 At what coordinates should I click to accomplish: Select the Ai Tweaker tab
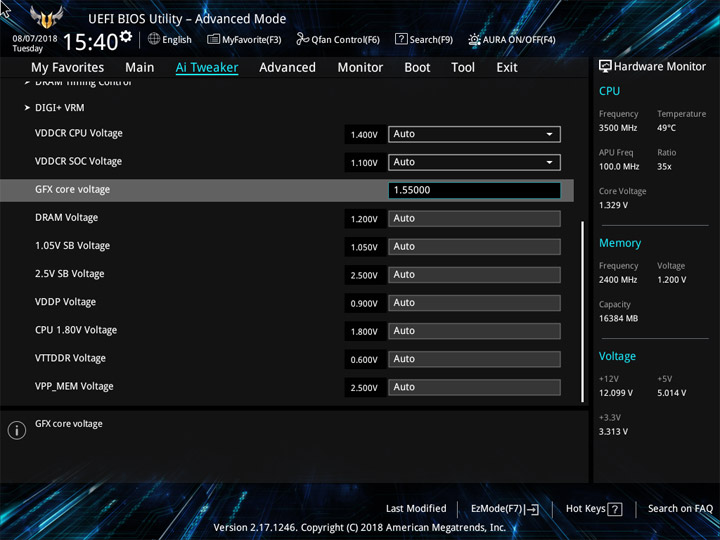[207, 68]
